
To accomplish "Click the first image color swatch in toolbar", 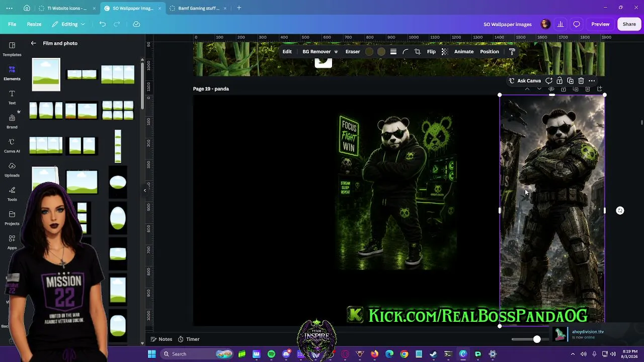I will (369, 52).
